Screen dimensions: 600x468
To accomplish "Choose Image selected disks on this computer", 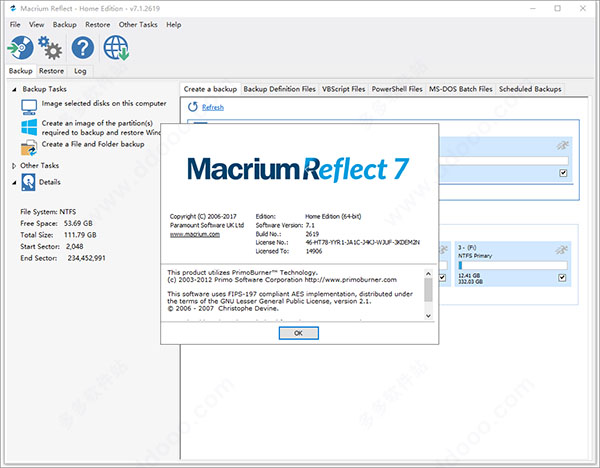I will point(104,103).
